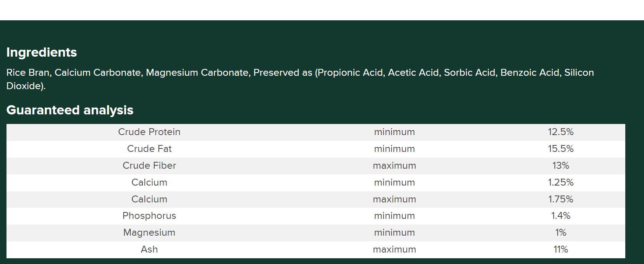This screenshot has width=644, height=264.
Task: Click the 1.25% Calcium minimum value
Action: click(560, 183)
